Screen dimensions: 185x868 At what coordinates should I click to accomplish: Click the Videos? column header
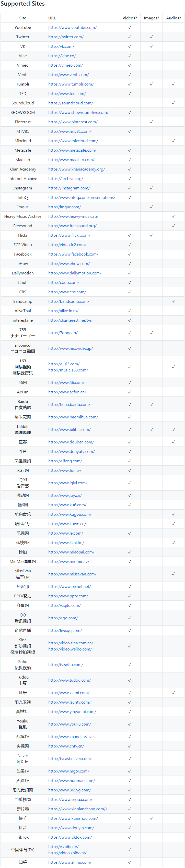click(129, 18)
